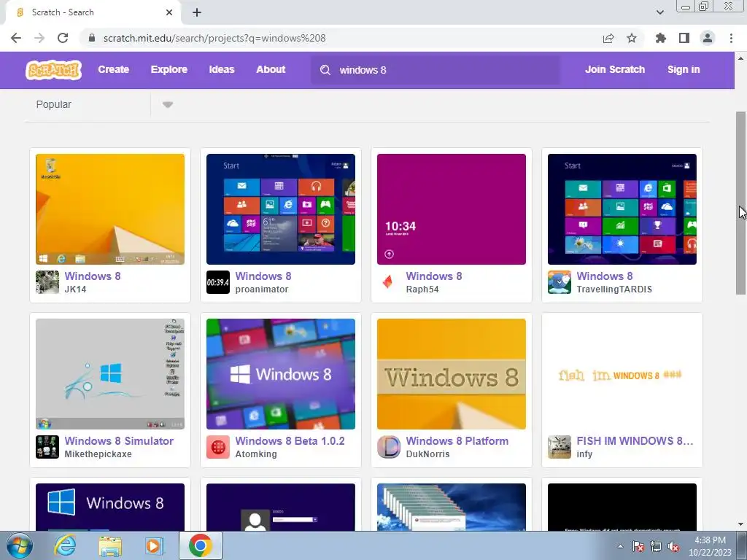Click the padlock site info icon
Screen dimensions: 747x560
(92, 38)
